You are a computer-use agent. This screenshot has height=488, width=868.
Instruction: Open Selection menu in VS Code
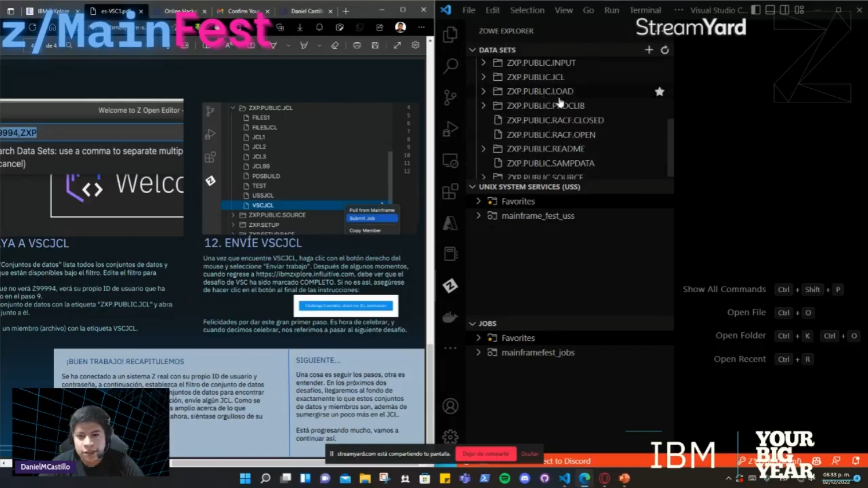click(x=527, y=10)
